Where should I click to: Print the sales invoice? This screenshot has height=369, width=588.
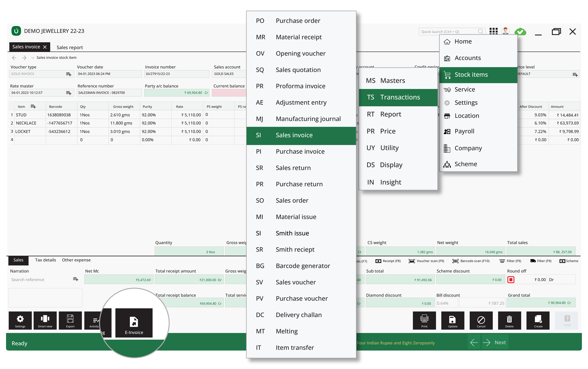point(424,320)
